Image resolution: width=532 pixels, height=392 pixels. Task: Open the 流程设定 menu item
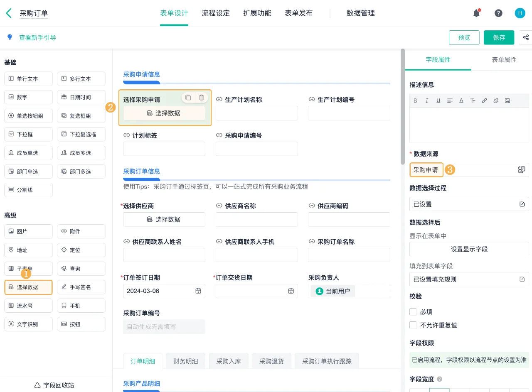click(x=216, y=13)
